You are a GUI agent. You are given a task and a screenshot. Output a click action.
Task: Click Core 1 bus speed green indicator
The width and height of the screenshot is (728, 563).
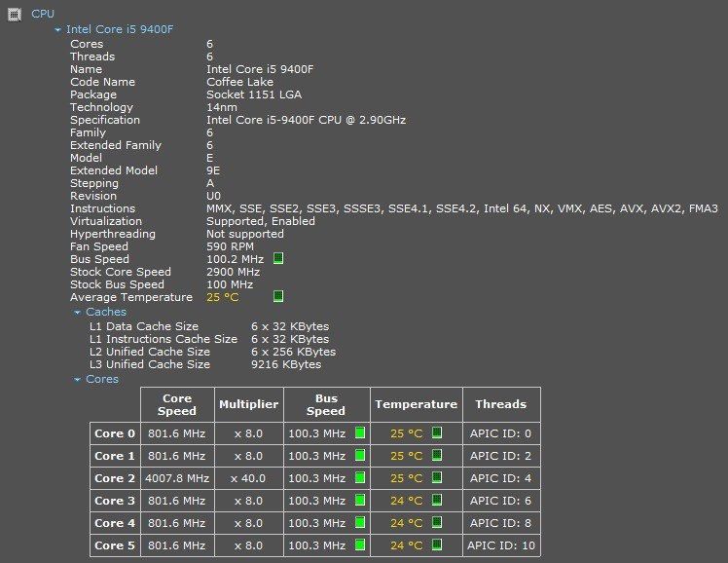tap(360, 455)
